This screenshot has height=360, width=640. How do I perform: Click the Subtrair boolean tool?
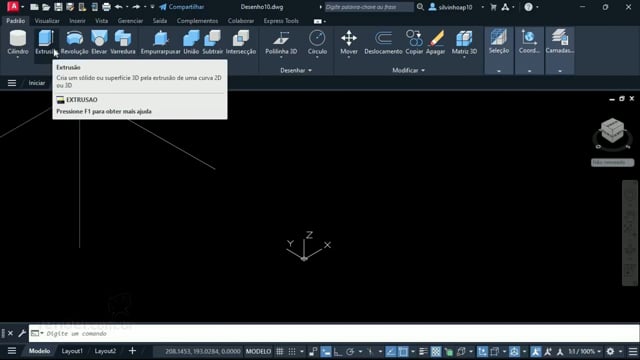tap(213, 42)
